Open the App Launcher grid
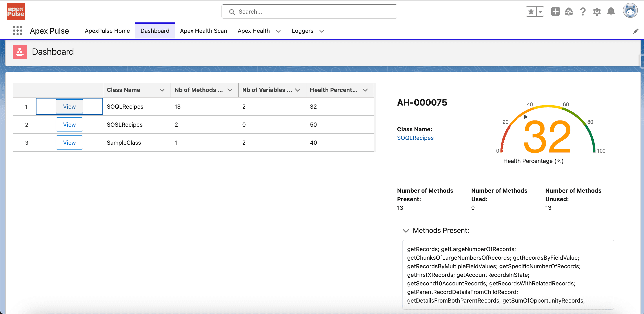This screenshot has height=314, width=644. pyautogui.click(x=18, y=31)
